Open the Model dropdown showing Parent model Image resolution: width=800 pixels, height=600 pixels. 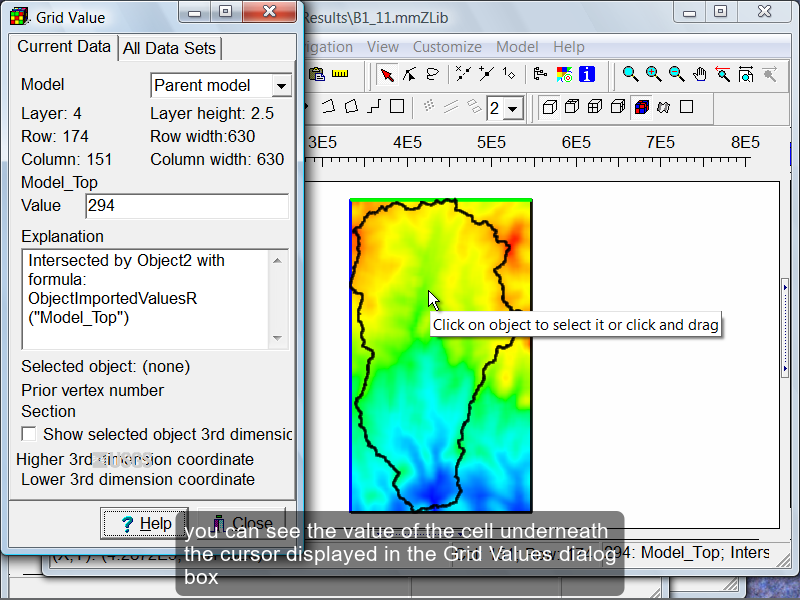(281, 86)
